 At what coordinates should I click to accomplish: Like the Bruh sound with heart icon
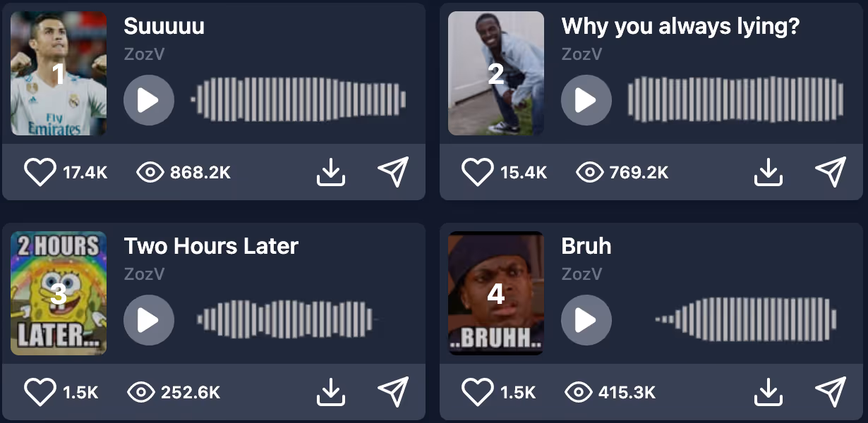477,392
